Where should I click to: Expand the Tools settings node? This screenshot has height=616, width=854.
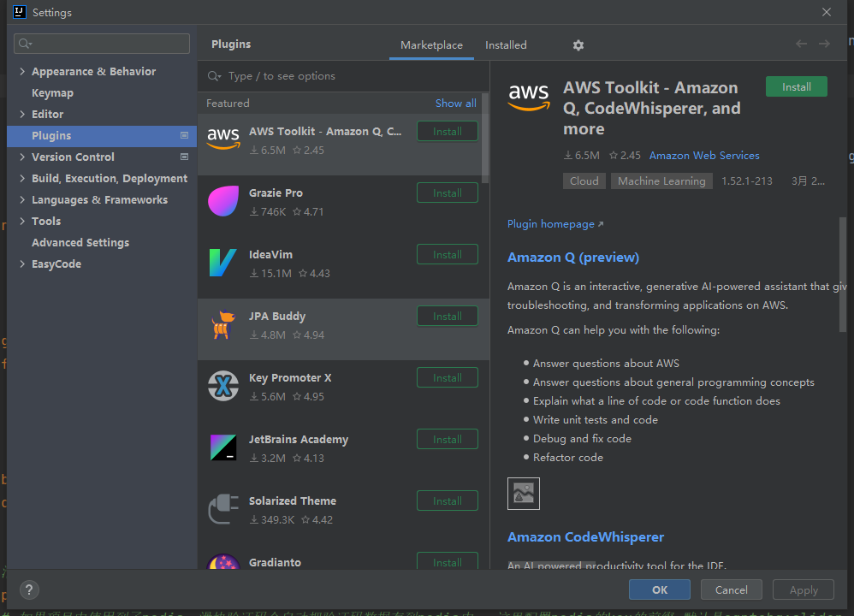21,221
